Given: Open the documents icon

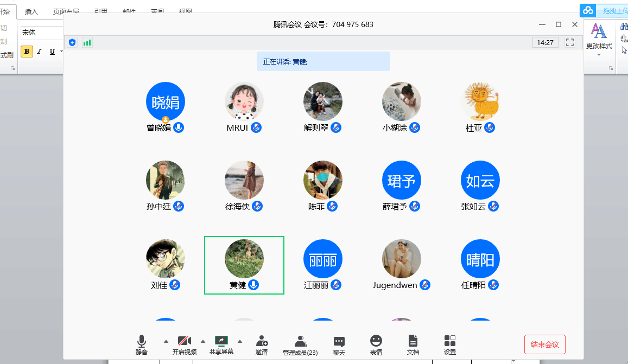Looking at the screenshot, I should tap(413, 344).
